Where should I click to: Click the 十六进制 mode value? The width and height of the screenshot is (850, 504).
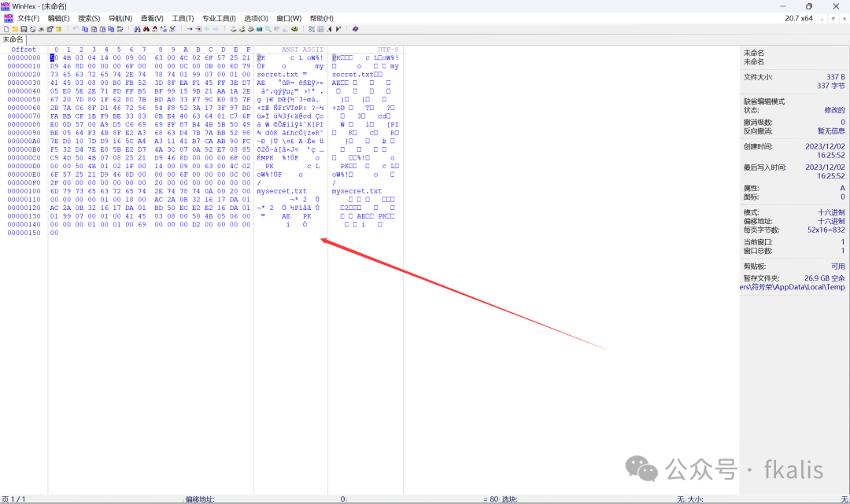tap(831, 213)
